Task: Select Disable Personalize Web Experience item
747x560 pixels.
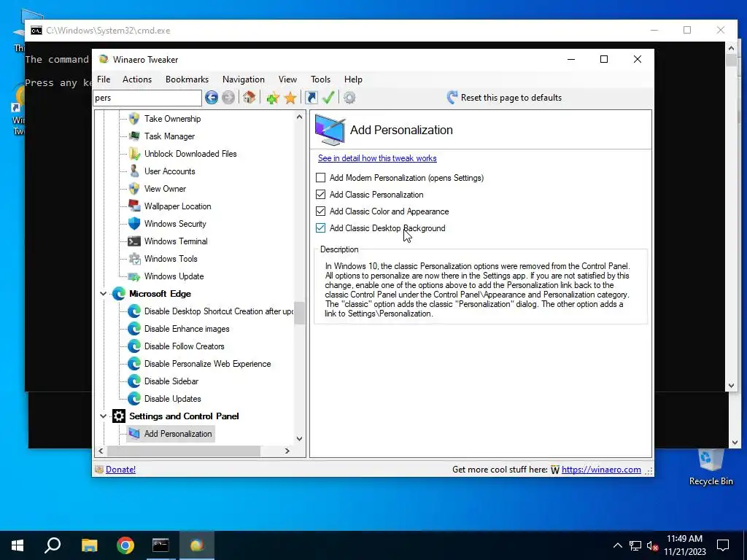Action: coord(208,364)
